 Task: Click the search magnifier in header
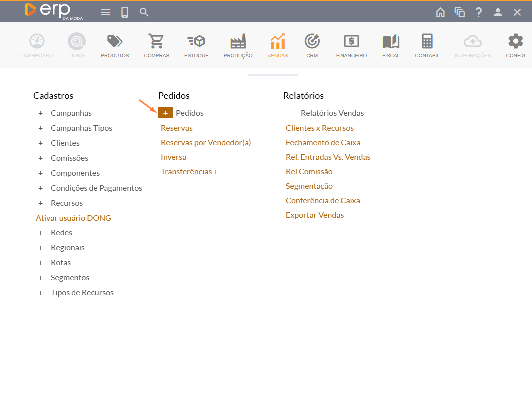(144, 12)
